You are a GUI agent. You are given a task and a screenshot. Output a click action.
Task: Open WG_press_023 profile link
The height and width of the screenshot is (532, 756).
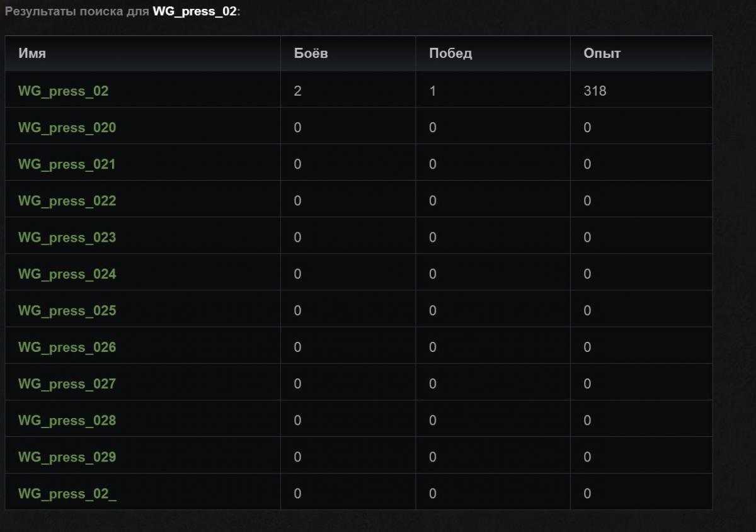tap(67, 237)
